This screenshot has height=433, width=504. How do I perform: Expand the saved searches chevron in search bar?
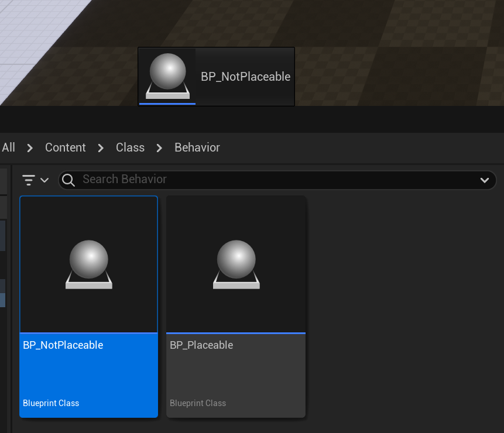coord(484,180)
